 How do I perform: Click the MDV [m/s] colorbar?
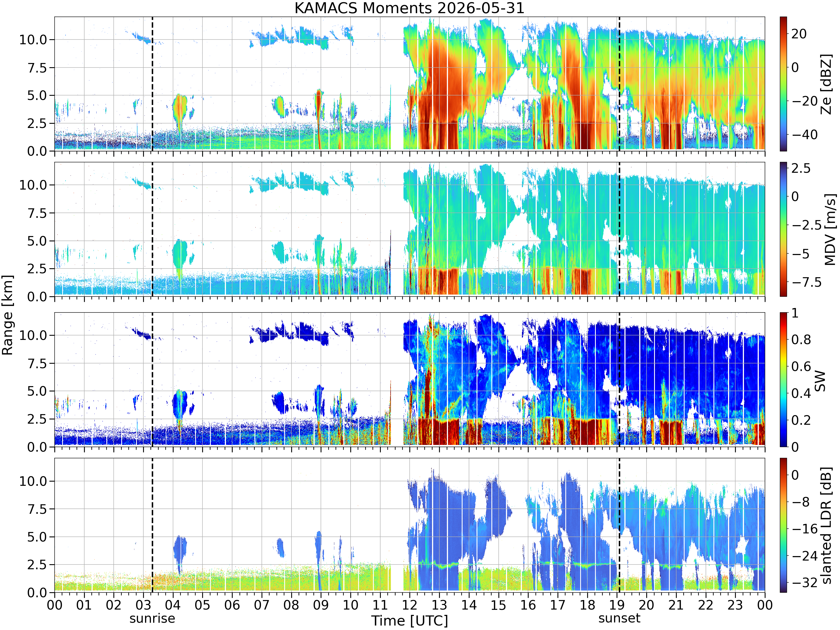click(x=783, y=229)
